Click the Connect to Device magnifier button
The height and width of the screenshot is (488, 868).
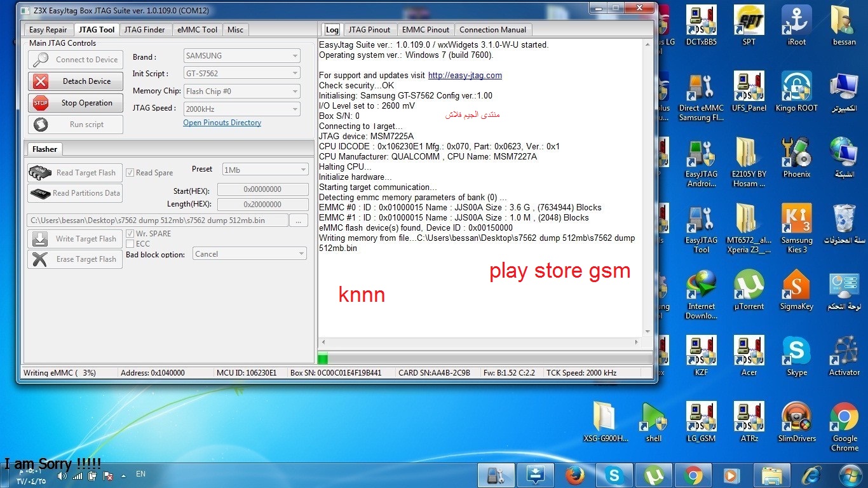(x=76, y=60)
